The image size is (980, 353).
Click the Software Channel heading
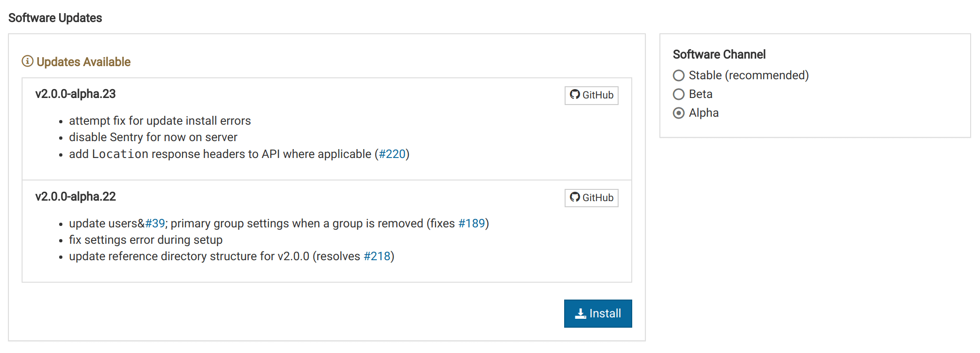[719, 54]
